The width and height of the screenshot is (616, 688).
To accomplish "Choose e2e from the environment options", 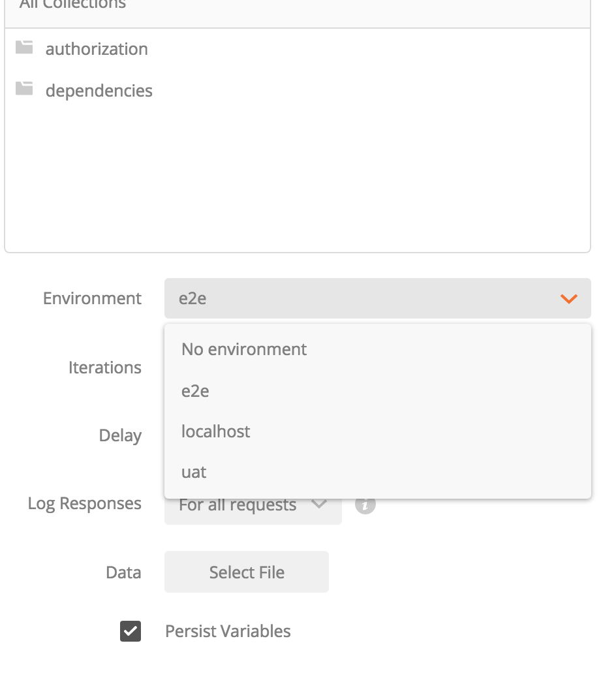I will coord(194,390).
